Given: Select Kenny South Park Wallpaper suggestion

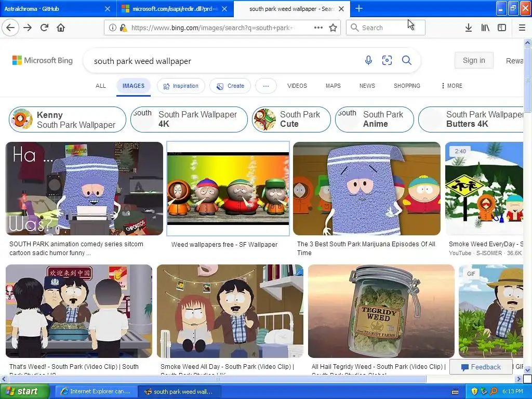Looking at the screenshot, I should coord(68,119).
